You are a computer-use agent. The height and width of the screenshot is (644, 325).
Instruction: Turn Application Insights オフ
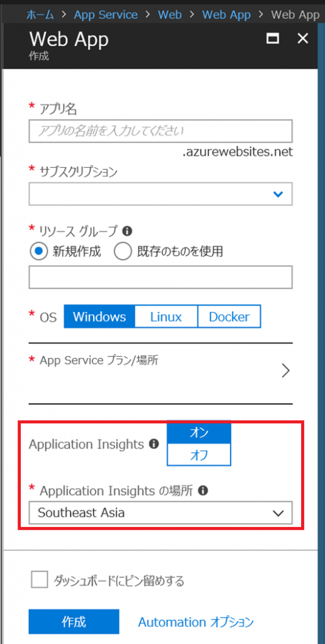(x=199, y=455)
